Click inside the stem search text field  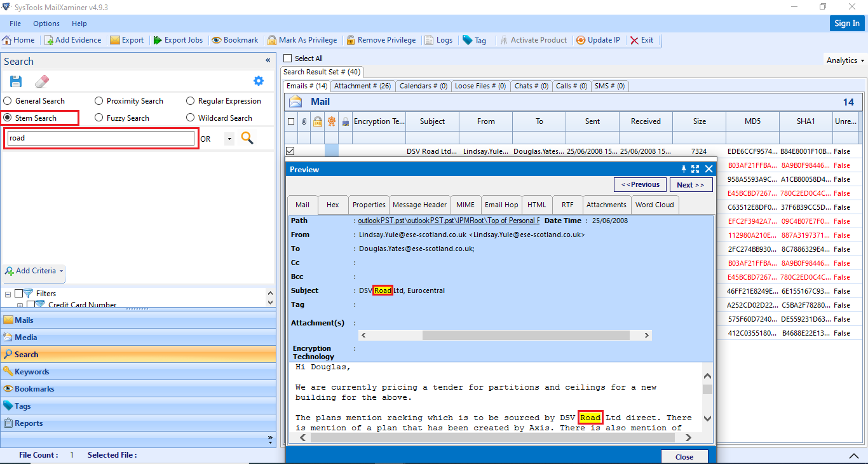coord(100,137)
